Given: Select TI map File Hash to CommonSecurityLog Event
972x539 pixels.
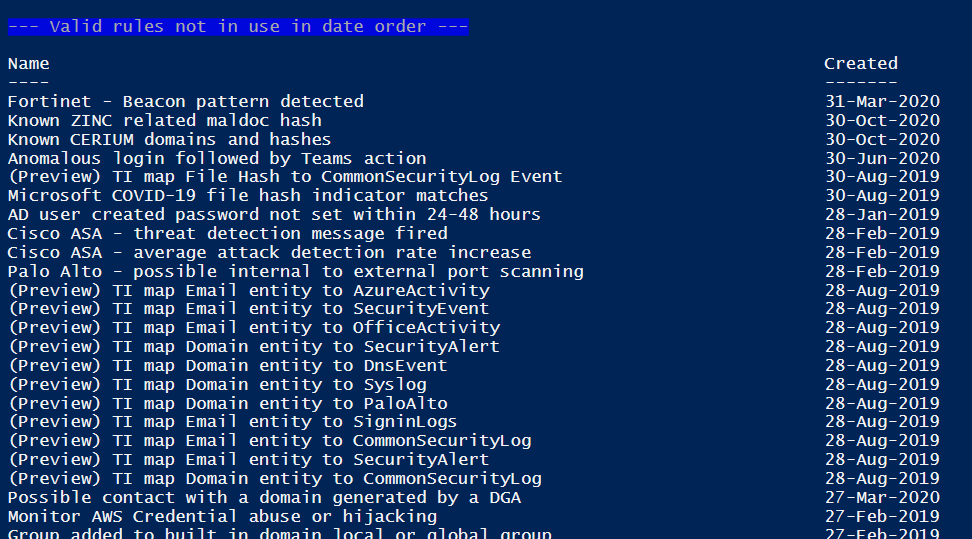Looking at the screenshot, I should pos(285,177).
